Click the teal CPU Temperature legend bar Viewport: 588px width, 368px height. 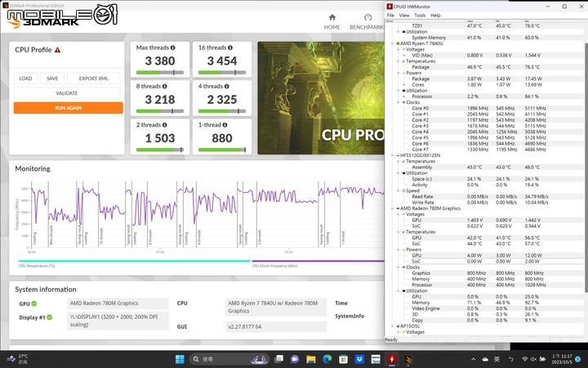coord(134,261)
